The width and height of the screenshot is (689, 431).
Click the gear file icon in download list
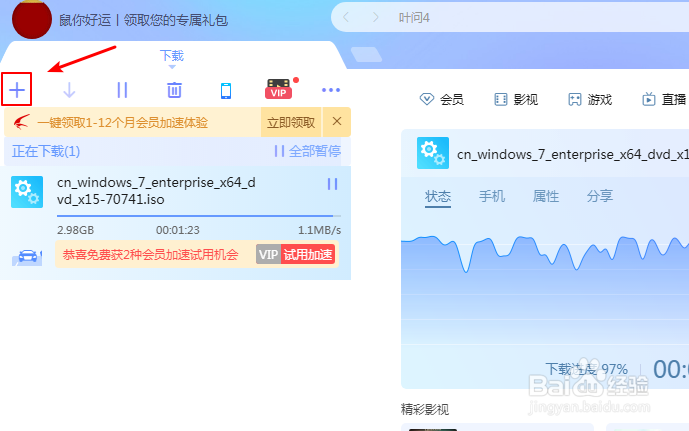pyautogui.click(x=27, y=192)
